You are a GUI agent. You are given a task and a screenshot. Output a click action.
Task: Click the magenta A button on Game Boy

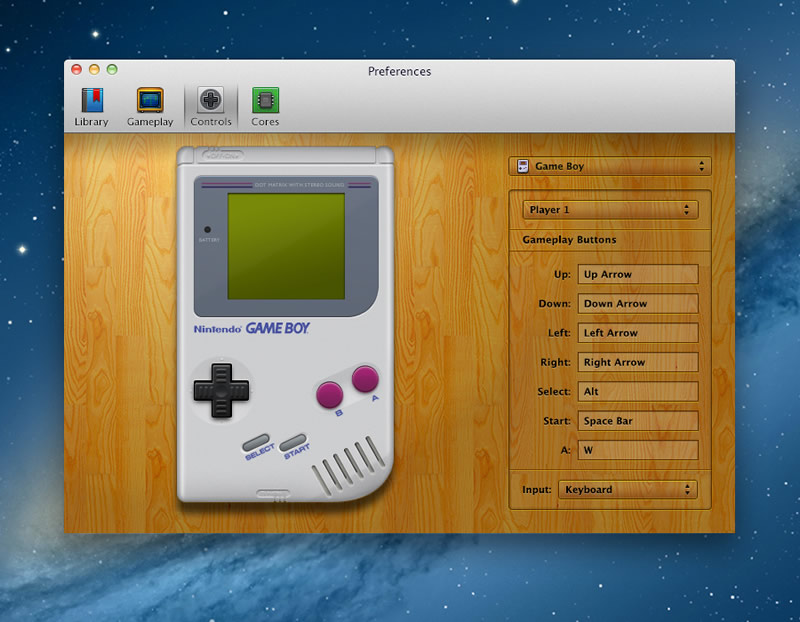pos(365,379)
